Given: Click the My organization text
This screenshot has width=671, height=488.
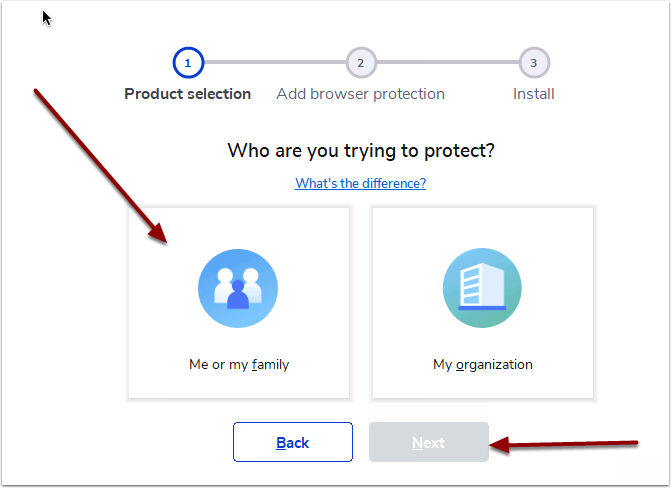Looking at the screenshot, I should pyautogui.click(x=483, y=364).
